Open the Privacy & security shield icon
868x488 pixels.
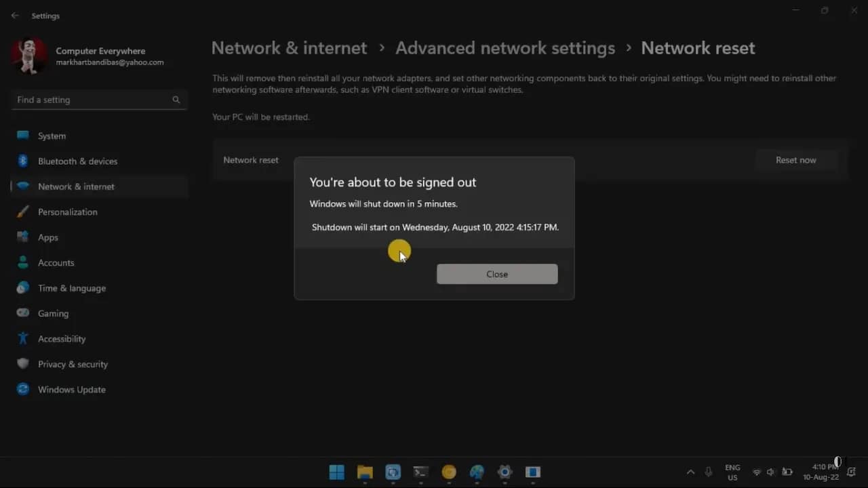point(22,364)
